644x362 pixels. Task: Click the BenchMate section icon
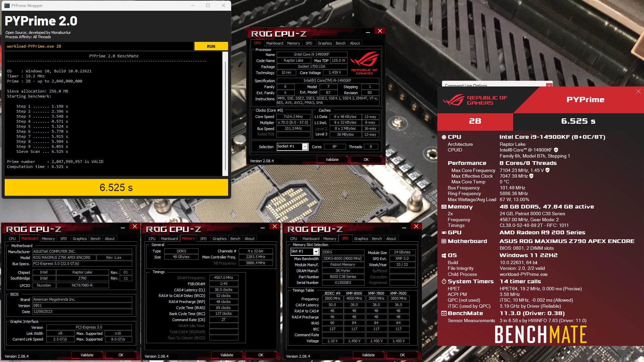(444, 313)
